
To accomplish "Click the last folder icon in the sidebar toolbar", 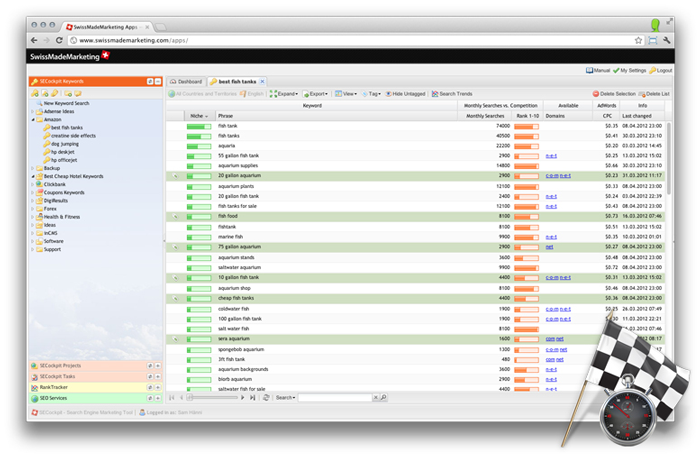I will tap(78, 93).
